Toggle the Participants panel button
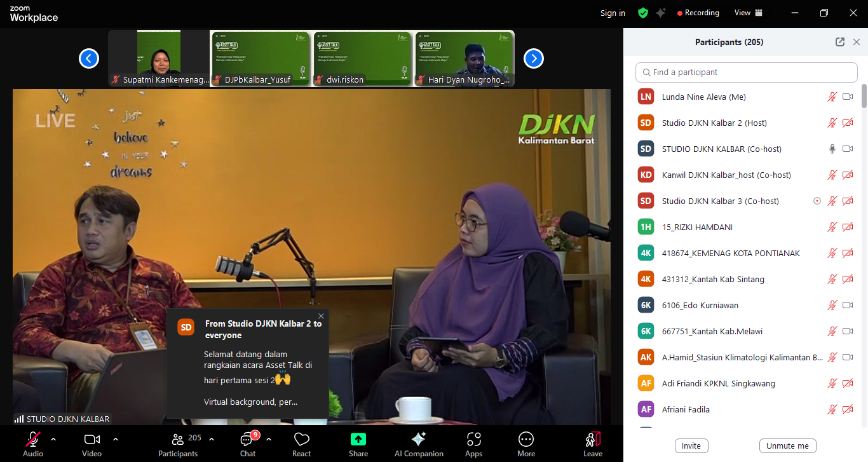The image size is (868, 462). [178, 440]
